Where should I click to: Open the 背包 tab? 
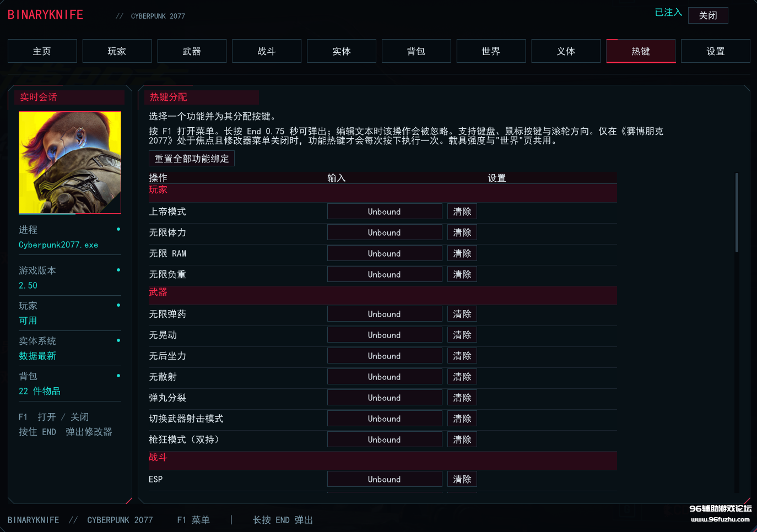(x=416, y=51)
